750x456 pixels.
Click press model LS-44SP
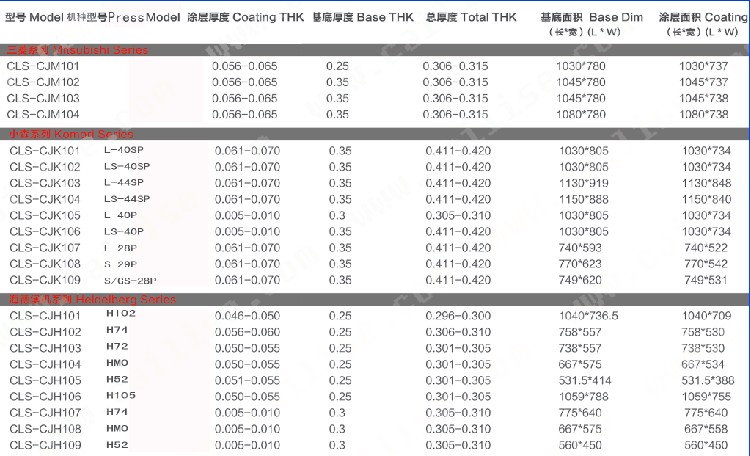(127, 199)
